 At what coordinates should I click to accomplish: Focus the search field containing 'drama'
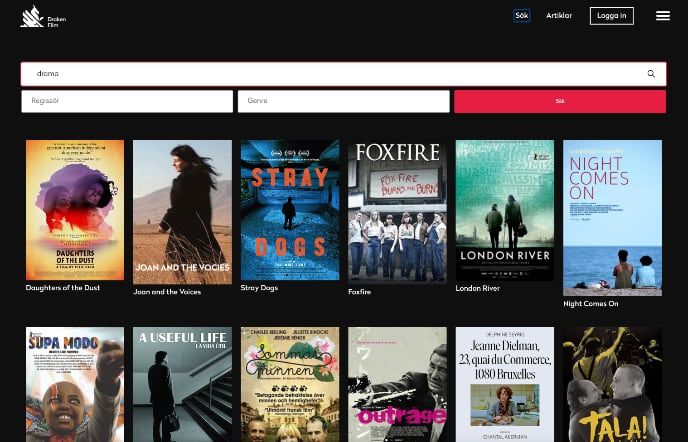click(330, 74)
